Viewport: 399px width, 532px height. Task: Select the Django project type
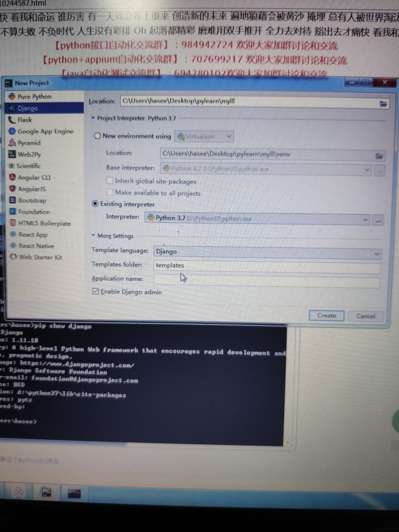click(45, 108)
